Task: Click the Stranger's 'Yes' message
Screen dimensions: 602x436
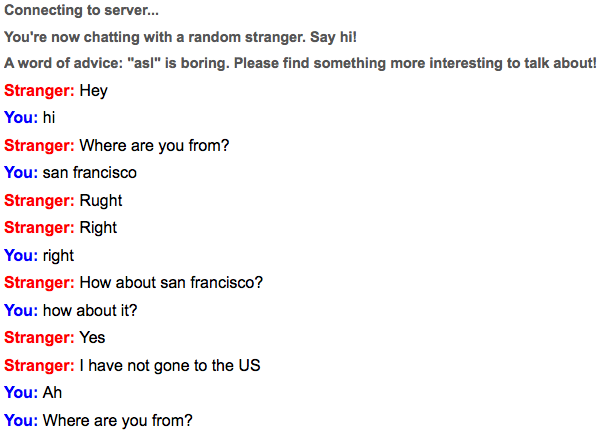Action: click(x=92, y=338)
